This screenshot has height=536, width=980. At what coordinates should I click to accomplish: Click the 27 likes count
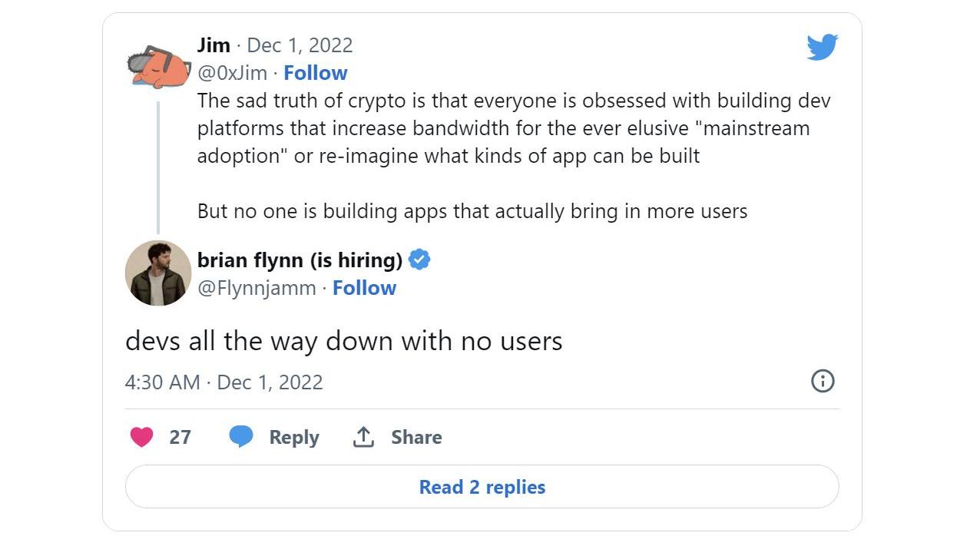(180, 437)
